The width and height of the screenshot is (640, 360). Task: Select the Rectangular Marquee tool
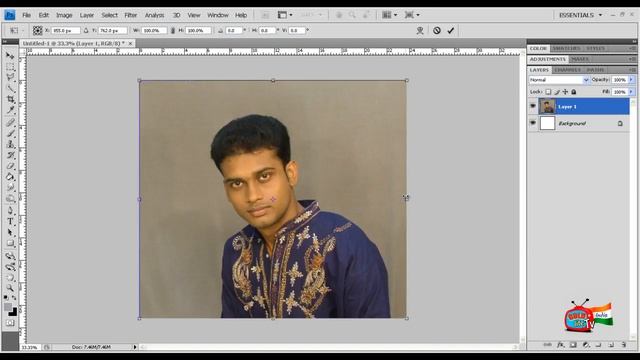click(10, 67)
